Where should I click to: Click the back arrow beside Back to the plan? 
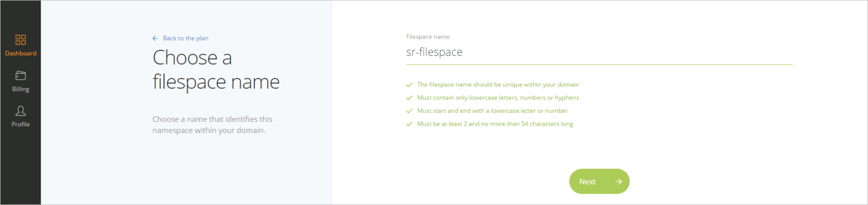point(155,38)
